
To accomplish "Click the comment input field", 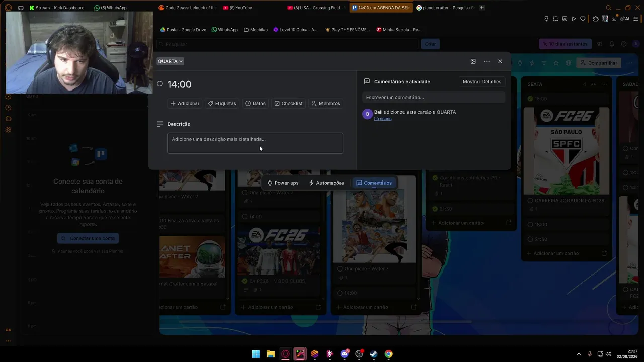I will tap(434, 97).
